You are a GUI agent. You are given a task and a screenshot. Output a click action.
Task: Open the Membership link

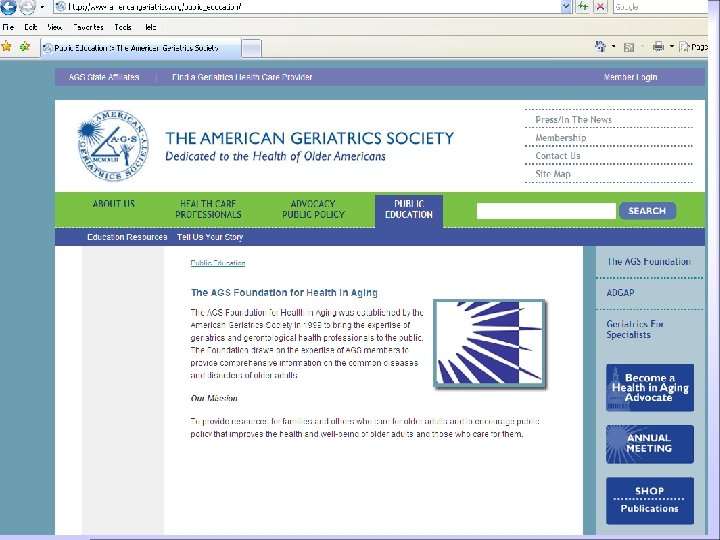pos(560,138)
